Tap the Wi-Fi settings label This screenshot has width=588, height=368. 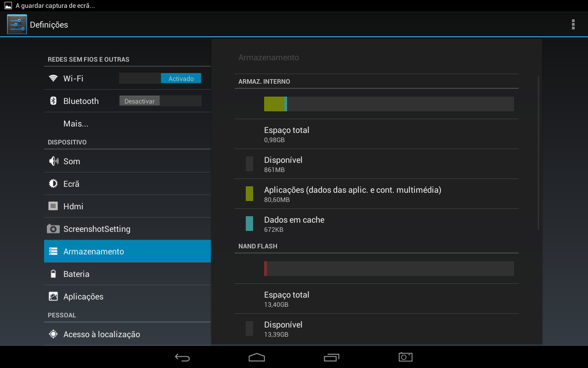[73, 78]
